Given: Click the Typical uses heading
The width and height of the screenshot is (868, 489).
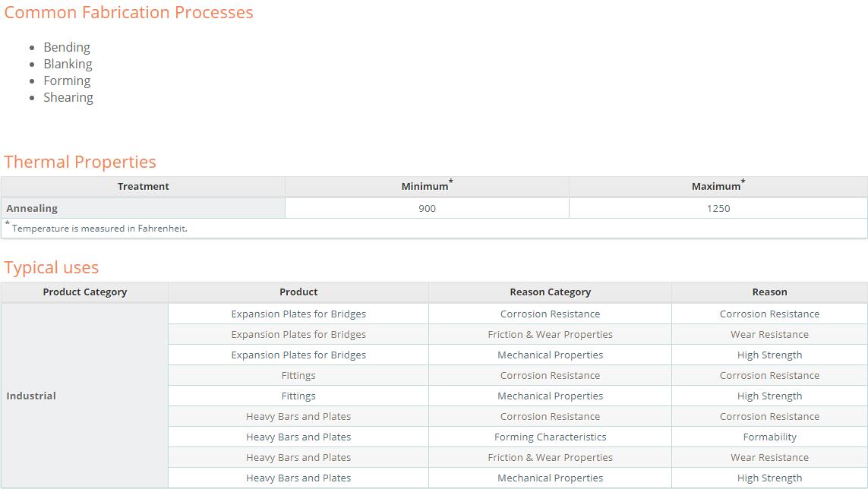Looking at the screenshot, I should coord(52,267).
